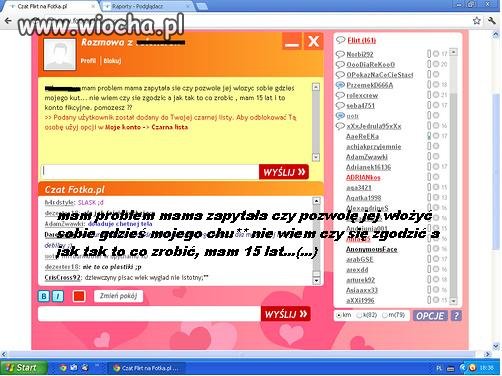This screenshot has width=502, height=376.
Task: Open chat bubble icon beside Norbi292
Action: pos(340,54)
